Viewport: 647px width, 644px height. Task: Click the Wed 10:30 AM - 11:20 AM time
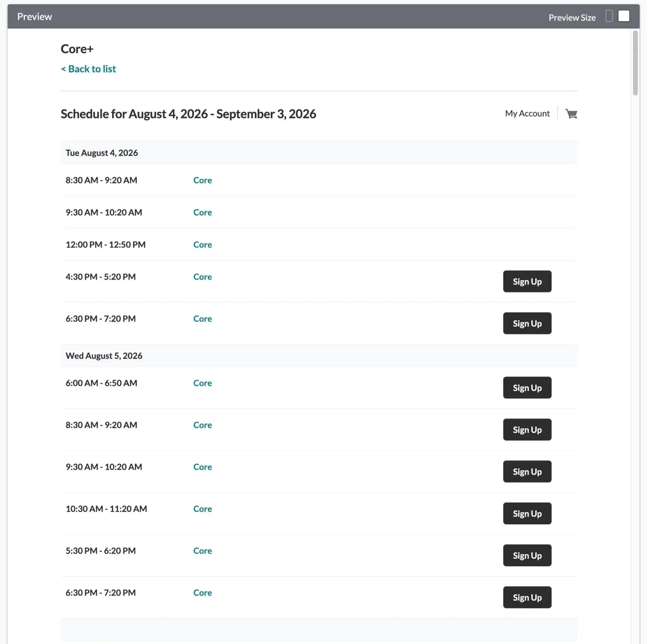pyautogui.click(x=106, y=509)
